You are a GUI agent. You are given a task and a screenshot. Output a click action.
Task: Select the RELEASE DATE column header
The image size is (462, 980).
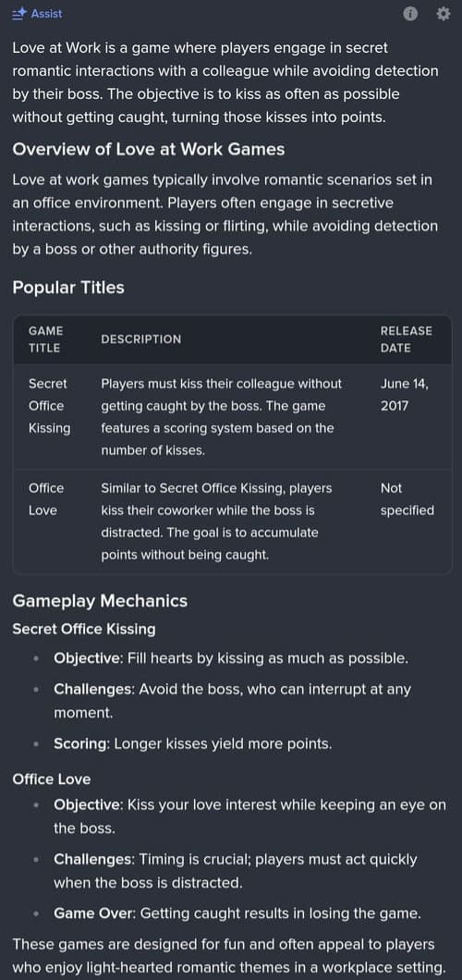[x=407, y=339]
